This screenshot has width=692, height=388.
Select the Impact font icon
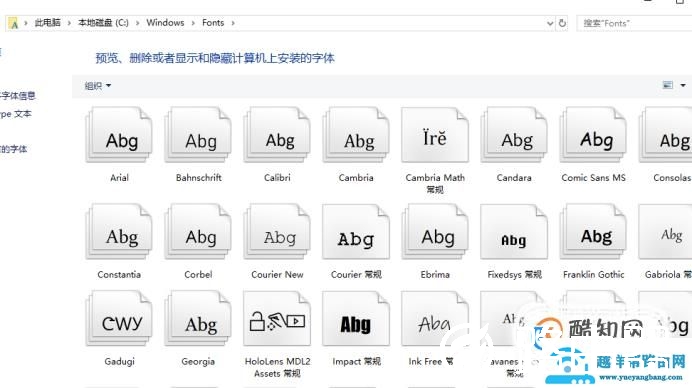(356, 319)
